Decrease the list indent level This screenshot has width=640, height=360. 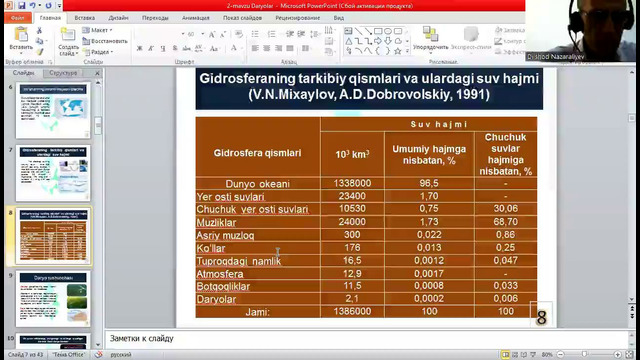coord(290,34)
